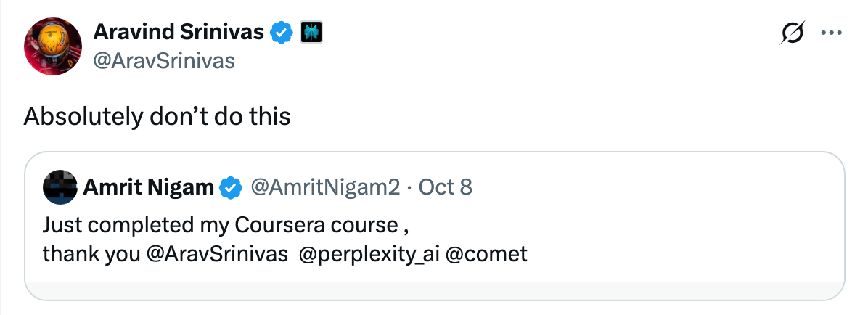Click blue verified badge beside Aravind Srinivas
Viewport: 868px width, 315px height.
(282, 32)
